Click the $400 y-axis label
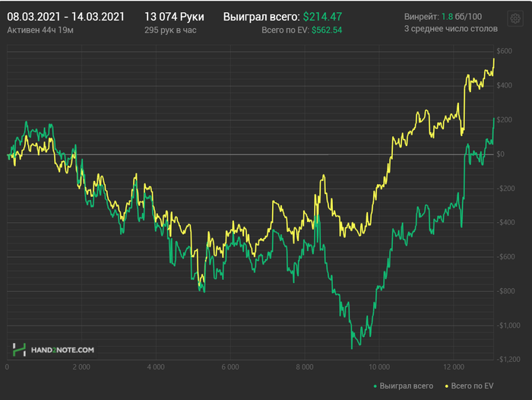The height and width of the screenshot is (400, 532). coord(504,85)
